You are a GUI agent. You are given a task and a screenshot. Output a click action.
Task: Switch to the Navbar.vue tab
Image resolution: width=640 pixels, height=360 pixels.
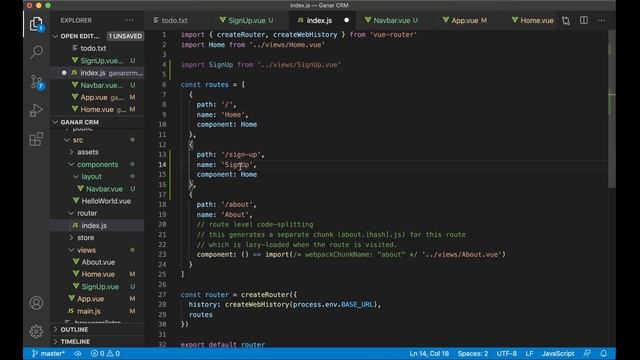(392, 20)
